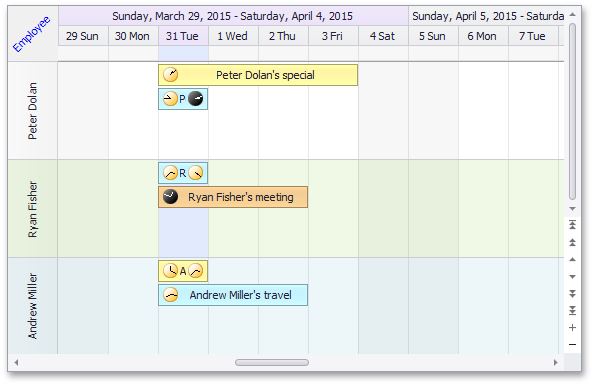595x387 pixels.
Task: Click the horizontal scrollbar thumb
Action: (272, 362)
